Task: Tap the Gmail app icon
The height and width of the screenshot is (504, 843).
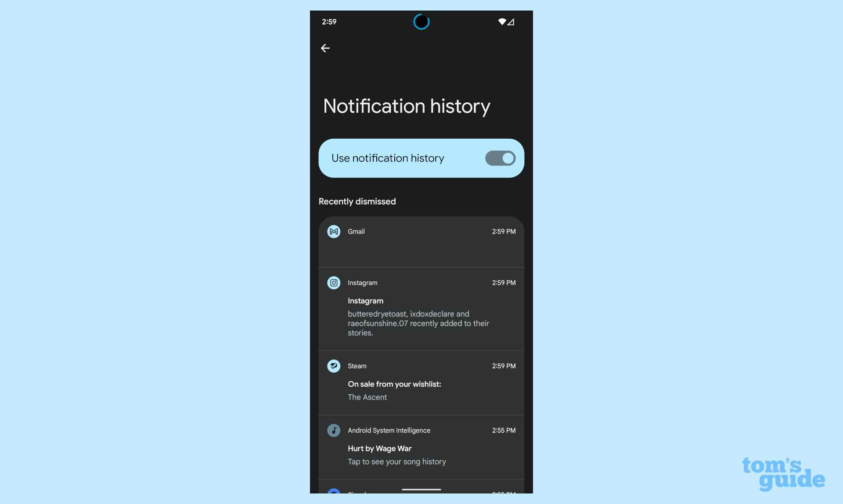Action: (333, 231)
